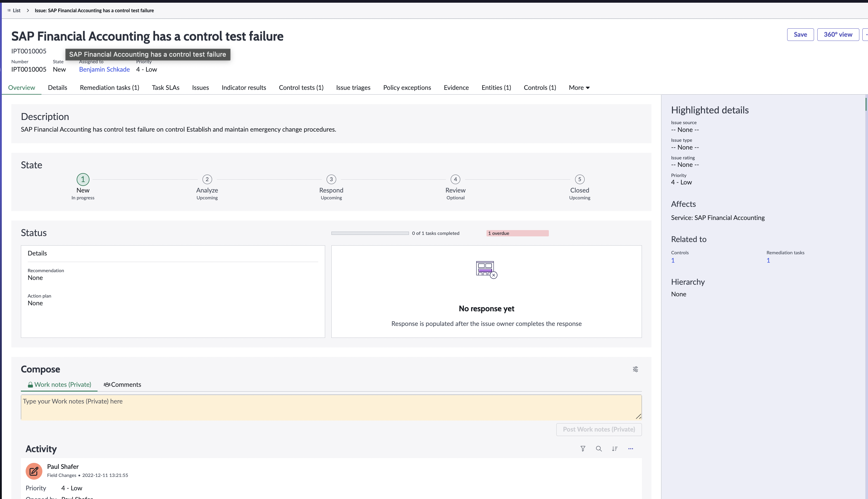
Task: Open related Controls count link
Action: [x=673, y=261]
